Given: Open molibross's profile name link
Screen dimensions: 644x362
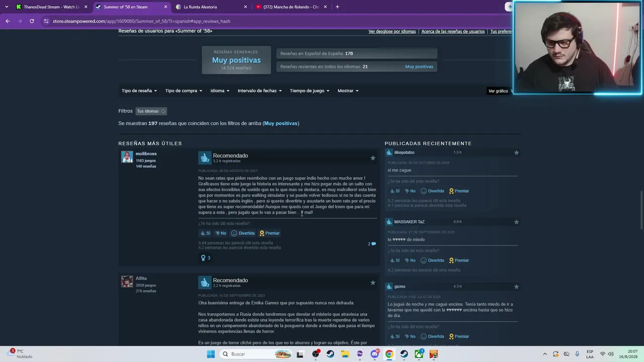Looking at the screenshot, I should (146, 154).
